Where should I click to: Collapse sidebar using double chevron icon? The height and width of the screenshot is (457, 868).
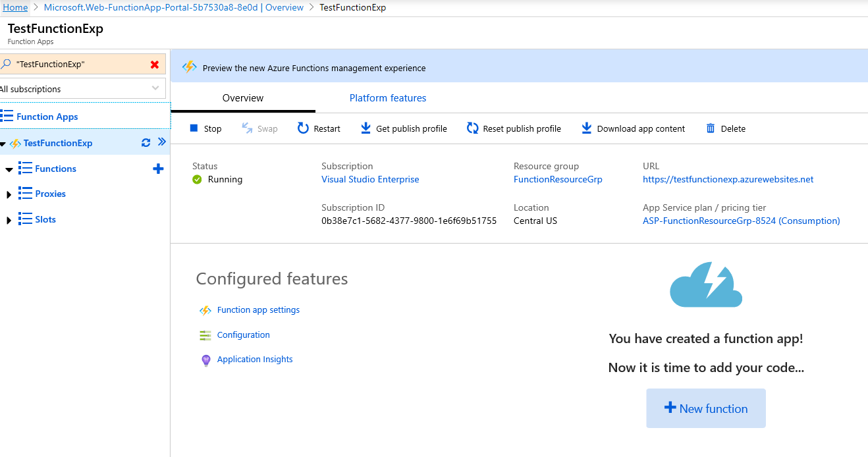[162, 142]
